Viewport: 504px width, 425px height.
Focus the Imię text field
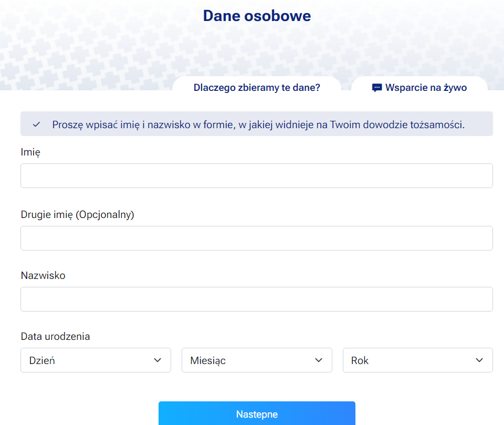click(257, 175)
